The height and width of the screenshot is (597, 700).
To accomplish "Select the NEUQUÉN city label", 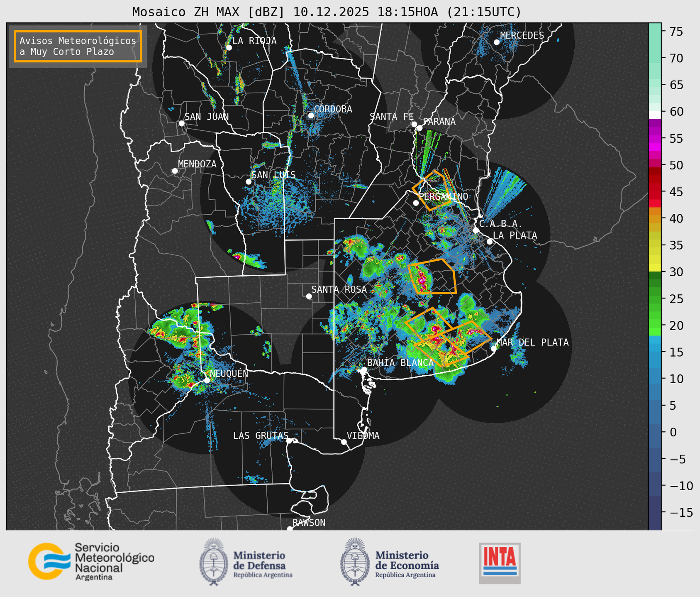I will click(x=229, y=373).
